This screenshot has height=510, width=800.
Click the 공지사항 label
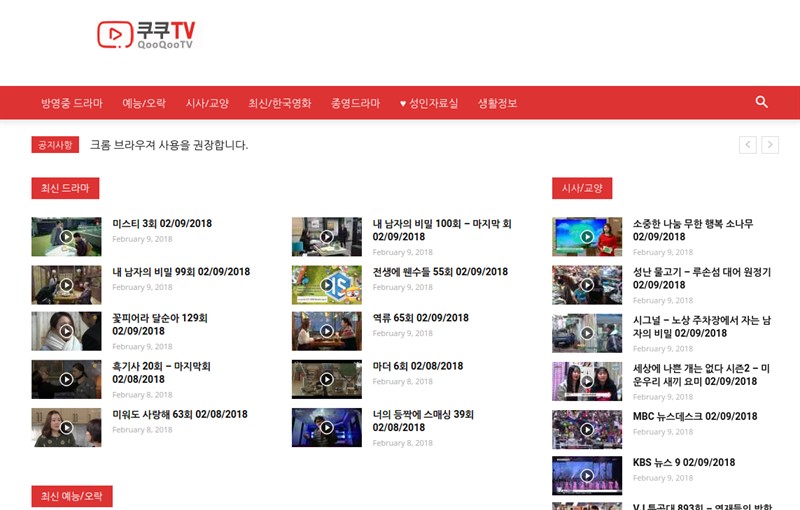click(55, 145)
